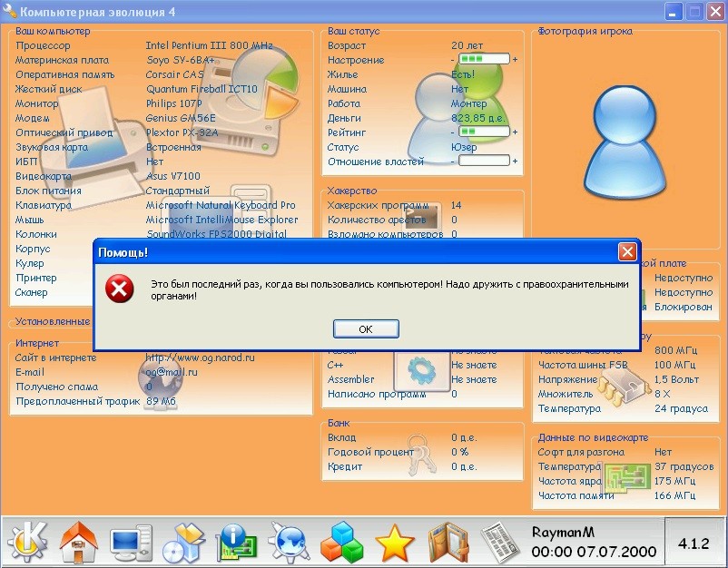Click the Блокирован status text
This screenshot has width=728, height=568.
click(x=683, y=307)
